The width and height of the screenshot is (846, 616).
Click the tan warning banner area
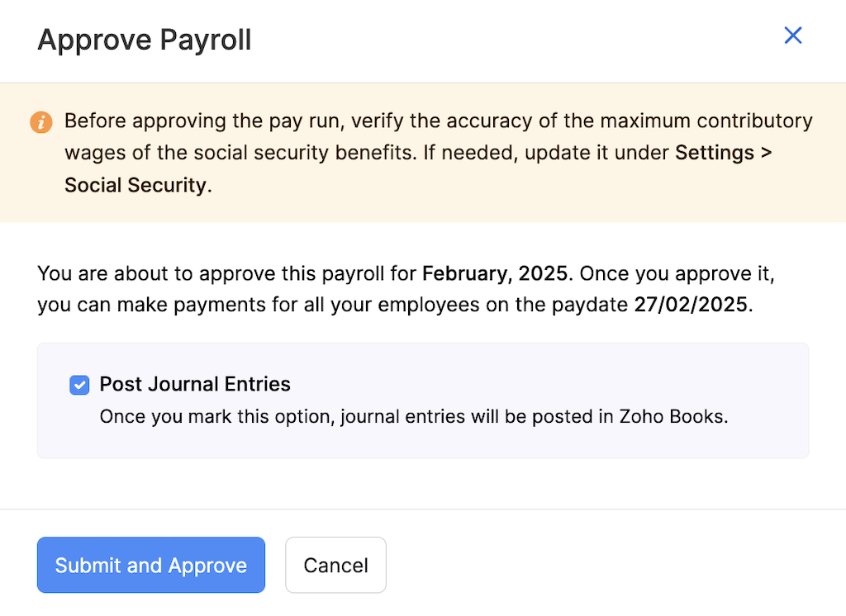[423, 152]
